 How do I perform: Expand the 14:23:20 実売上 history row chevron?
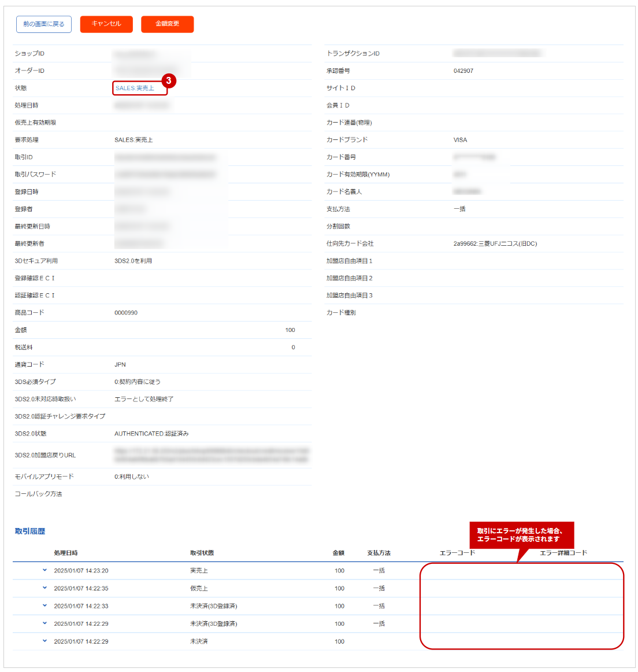tap(44, 570)
